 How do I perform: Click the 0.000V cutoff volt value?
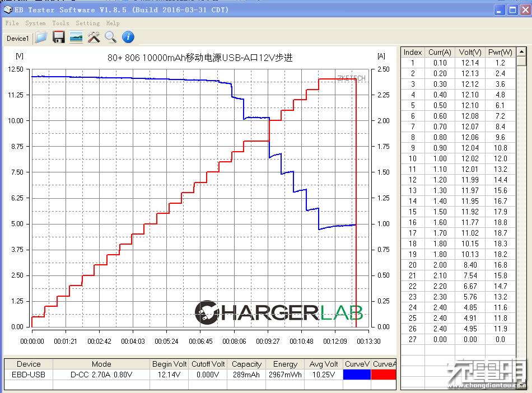208,375
